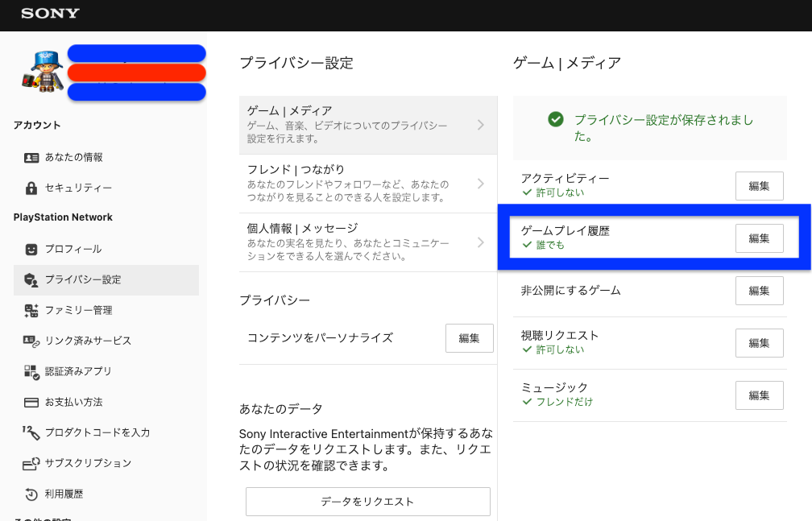Click the Sony logo in header

(50, 14)
